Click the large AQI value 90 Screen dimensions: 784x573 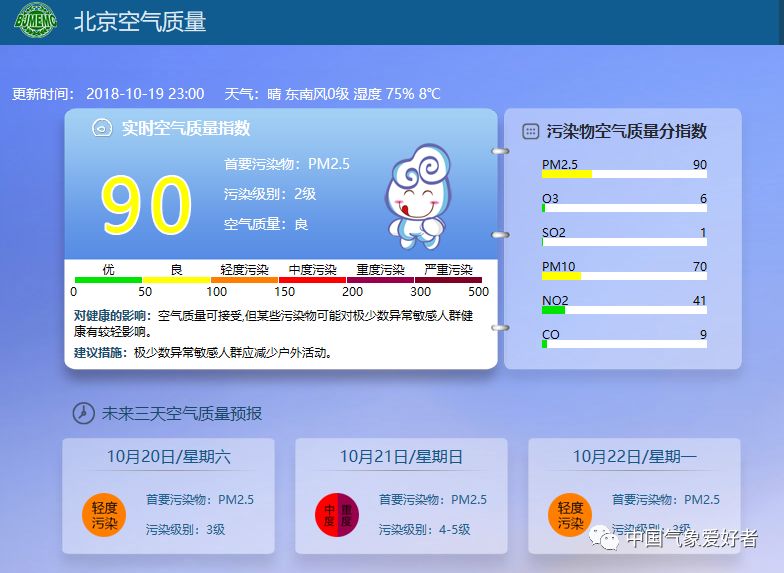click(x=146, y=207)
